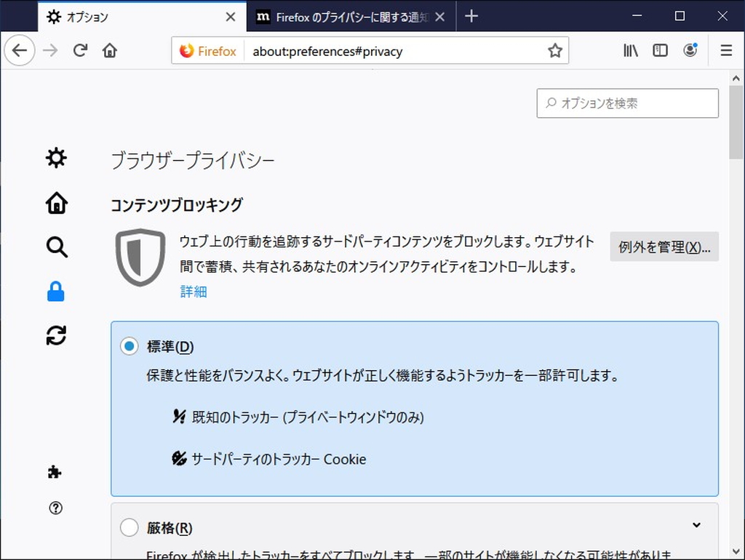Open the General settings gear icon in sidebar

click(56, 158)
